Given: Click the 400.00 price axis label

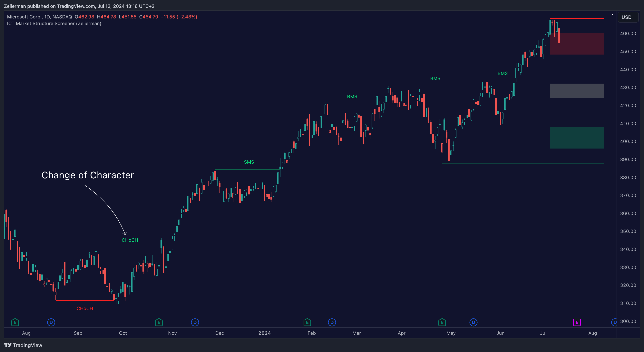Looking at the screenshot, I should pos(628,141).
